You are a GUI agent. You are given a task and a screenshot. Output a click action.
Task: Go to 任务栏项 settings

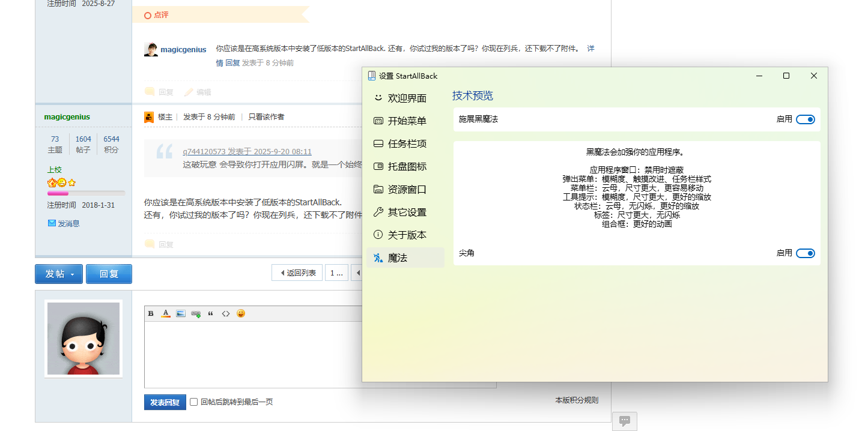coord(405,143)
